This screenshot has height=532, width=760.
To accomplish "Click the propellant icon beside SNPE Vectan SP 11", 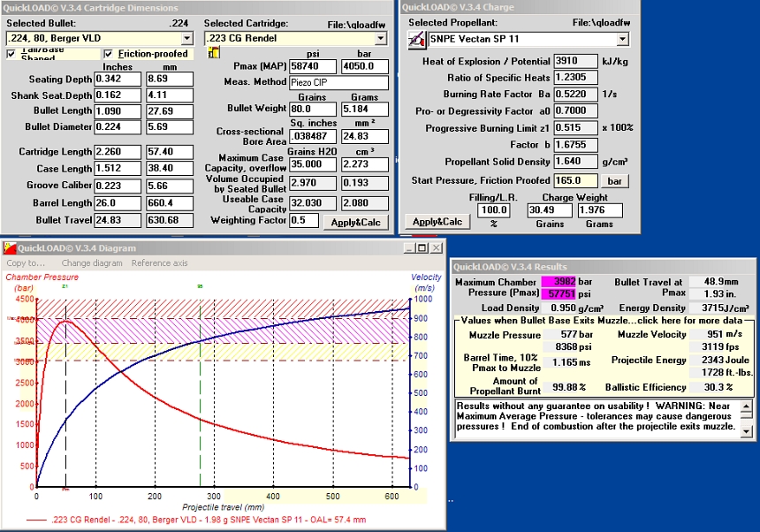I will (416, 39).
